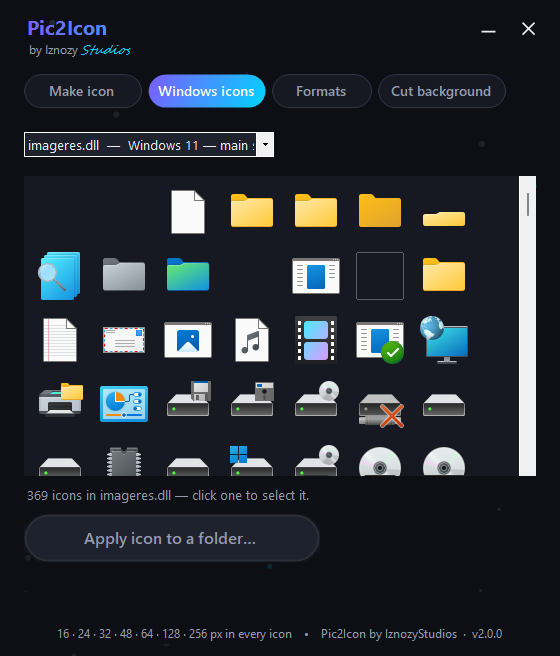
Task: Select the monitor with globe network icon
Action: coord(444,340)
